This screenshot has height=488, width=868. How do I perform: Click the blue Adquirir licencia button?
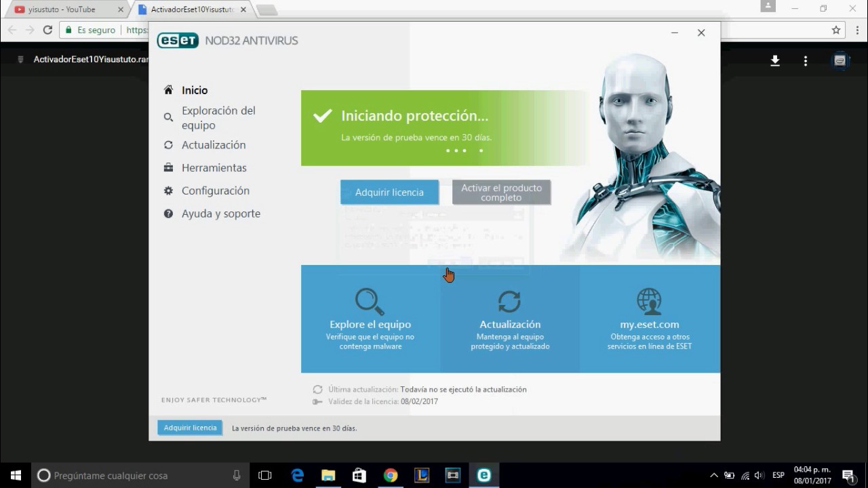(x=389, y=192)
